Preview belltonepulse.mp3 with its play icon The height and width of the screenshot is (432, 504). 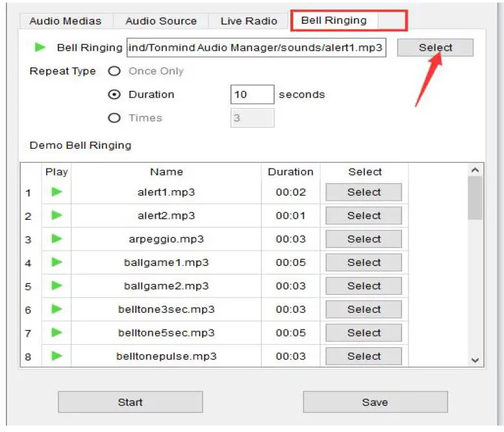[x=56, y=356]
